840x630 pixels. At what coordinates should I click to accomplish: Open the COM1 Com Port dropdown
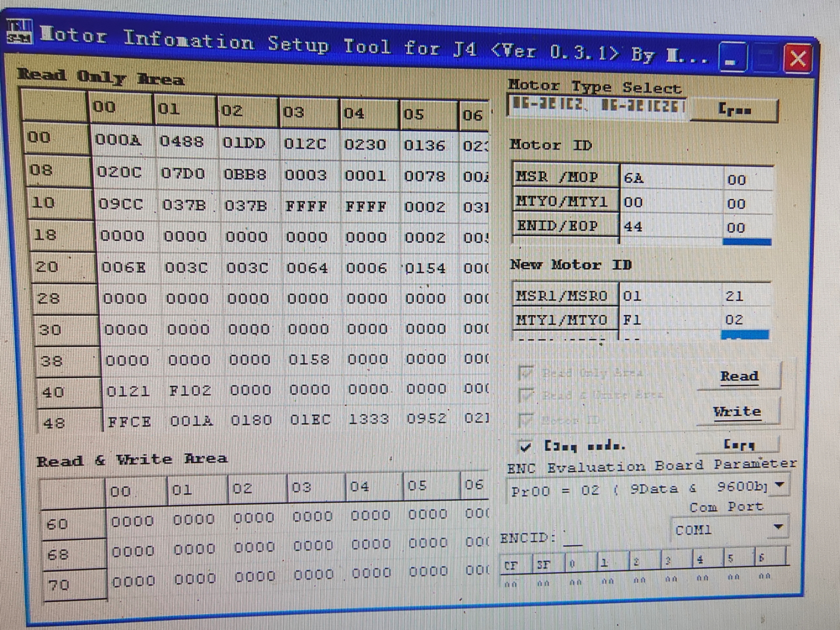coord(777,527)
